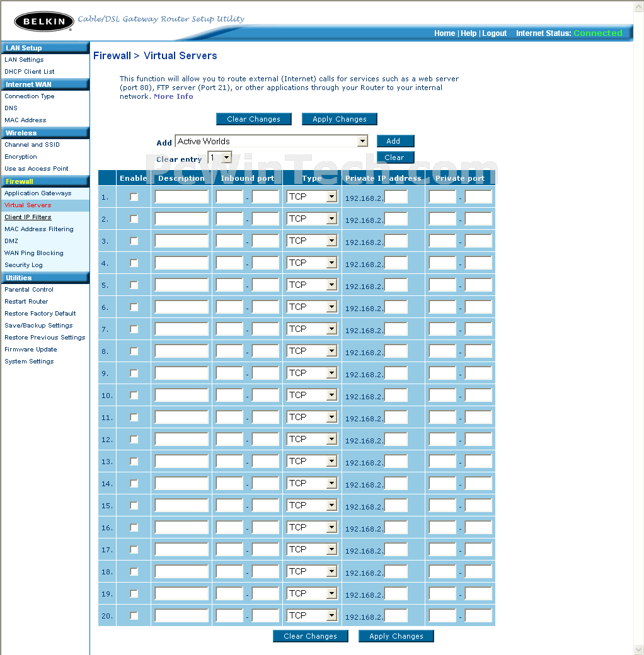Open MAC Address under Internet WAN
Image resolution: width=644 pixels, height=655 pixels.
[25, 120]
